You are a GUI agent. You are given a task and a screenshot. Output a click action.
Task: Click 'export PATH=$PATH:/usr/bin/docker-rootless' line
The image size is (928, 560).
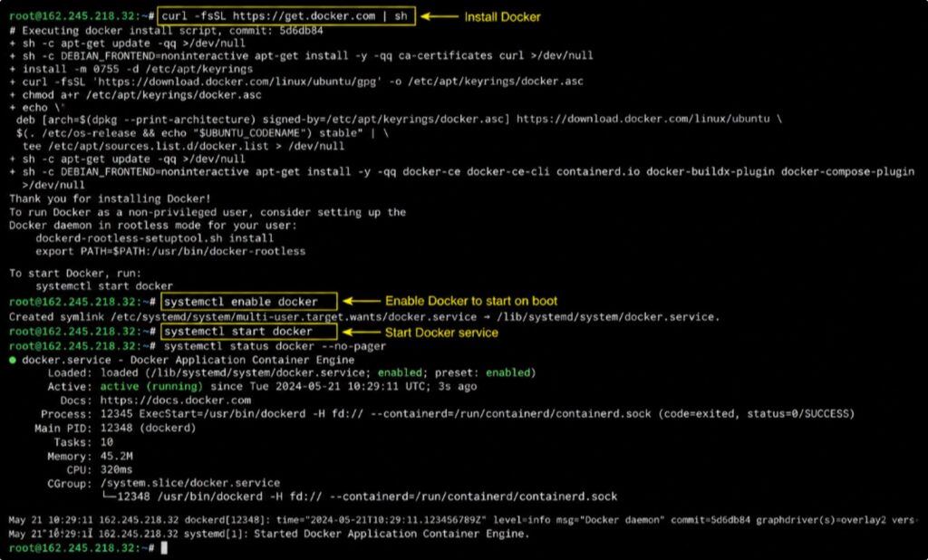click(170, 251)
